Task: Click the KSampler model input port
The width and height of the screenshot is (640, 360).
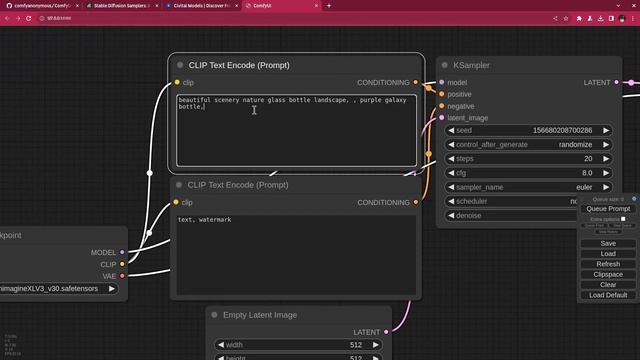Action: [442, 82]
